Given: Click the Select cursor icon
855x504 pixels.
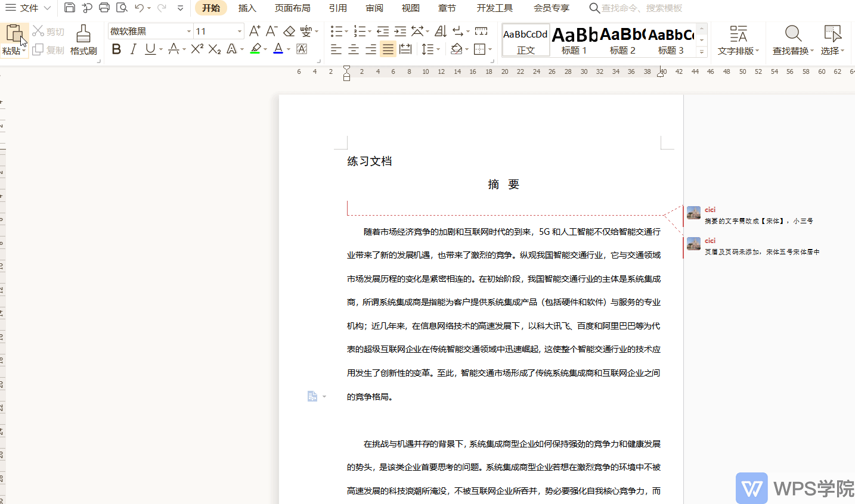Looking at the screenshot, I should pyautogui.click(x=832, y=34).
